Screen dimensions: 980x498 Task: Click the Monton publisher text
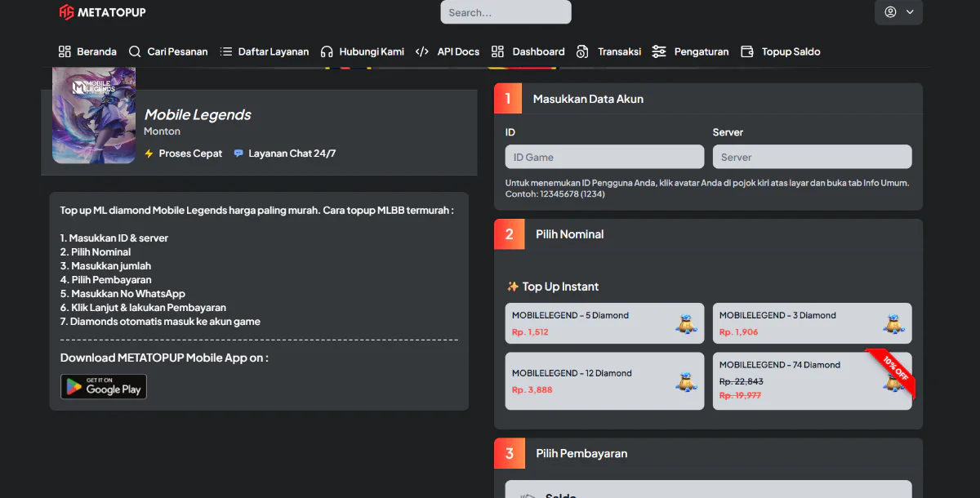point(162,131)
